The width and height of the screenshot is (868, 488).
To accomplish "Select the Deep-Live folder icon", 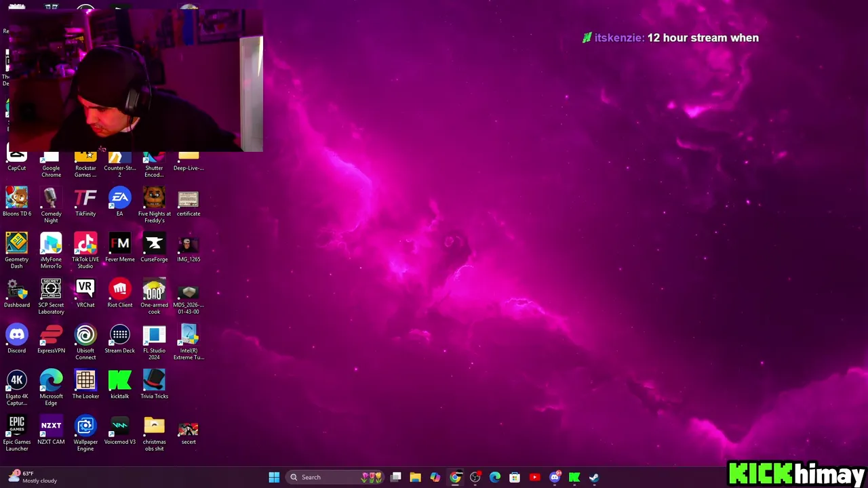I will 189,161.
